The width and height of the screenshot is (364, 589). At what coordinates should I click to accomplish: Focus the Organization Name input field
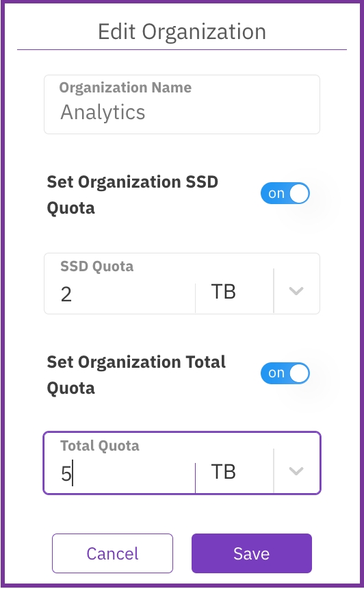coord(182,104)
